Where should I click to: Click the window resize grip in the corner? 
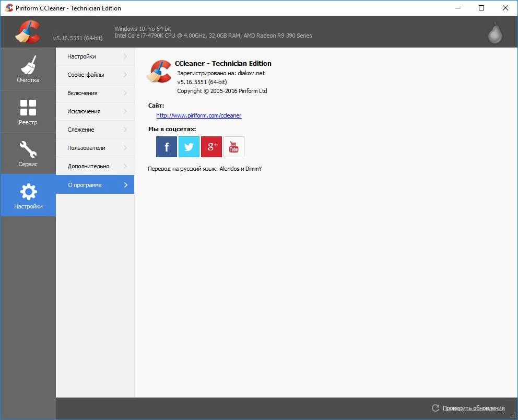coord(513,416)
